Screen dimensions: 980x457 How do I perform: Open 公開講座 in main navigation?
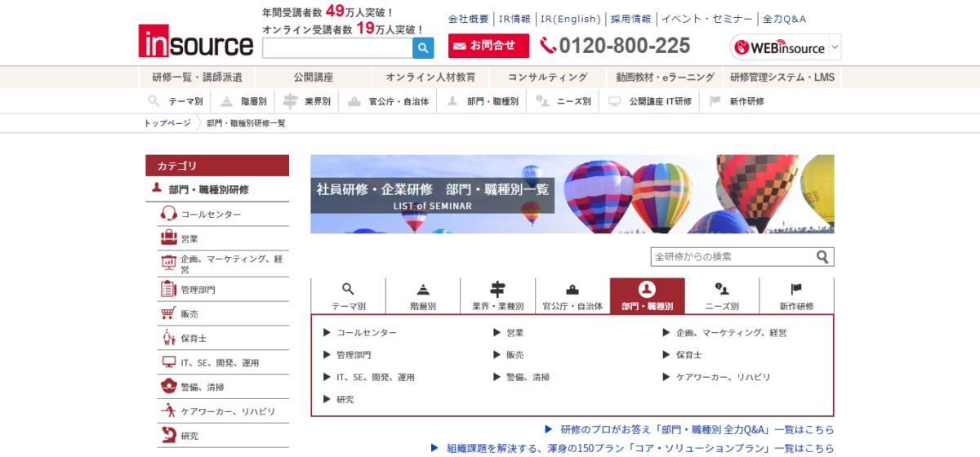314,78
